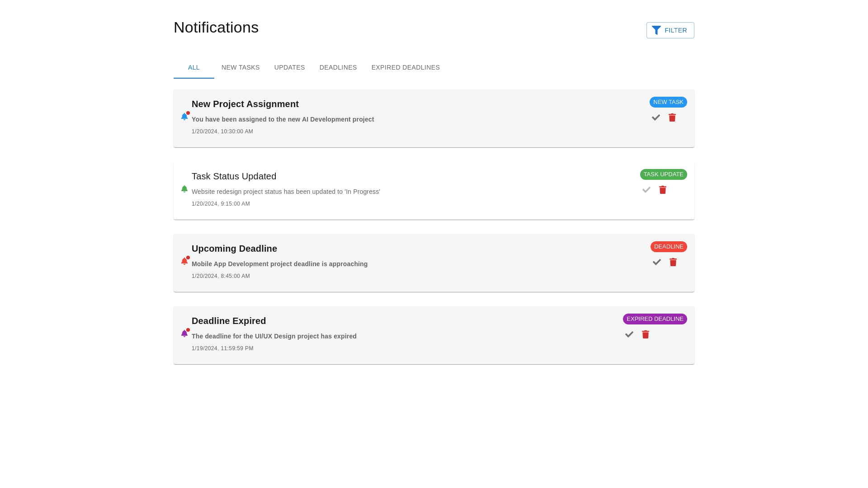Click blue bell icon on New Project Assignment

click(184, 117)
